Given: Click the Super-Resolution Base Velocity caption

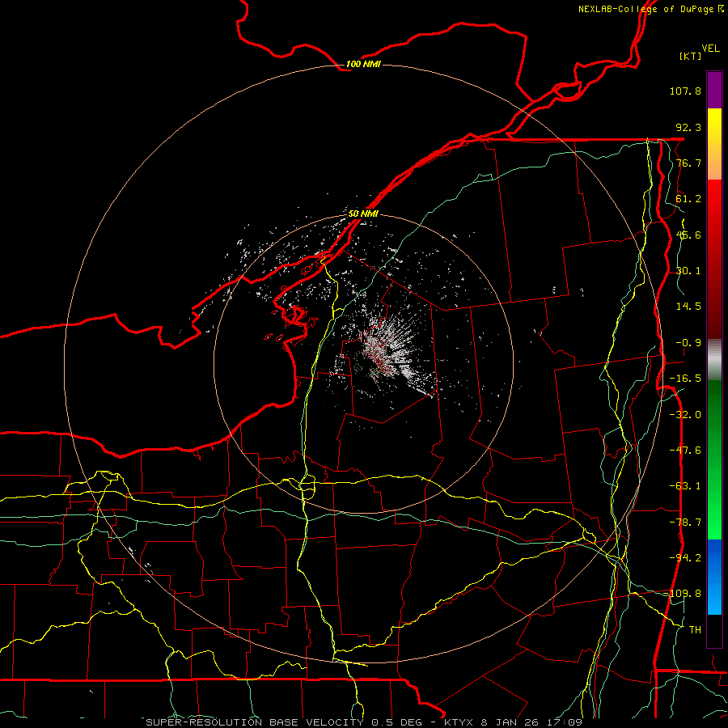Looking at the screenshot, I should (x=363, y=722).
